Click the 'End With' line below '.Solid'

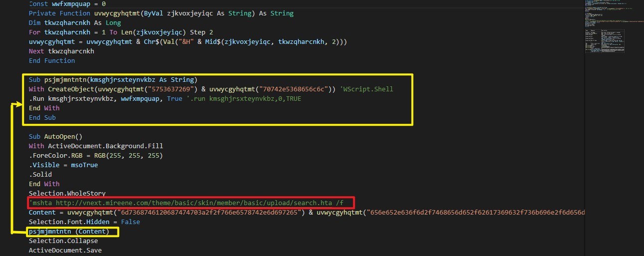click(x=44, y=184)
